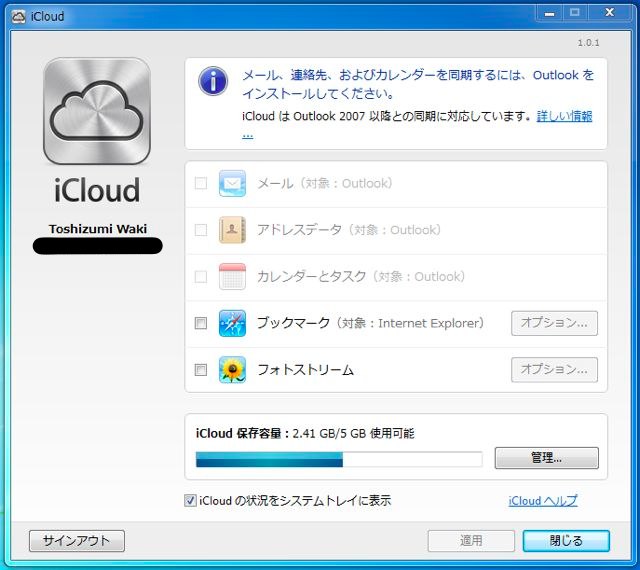Viewport: 640px width, 570px height.
Task: Click the calendar icon for カレンダーとタスク
Action: pos(232,276)
